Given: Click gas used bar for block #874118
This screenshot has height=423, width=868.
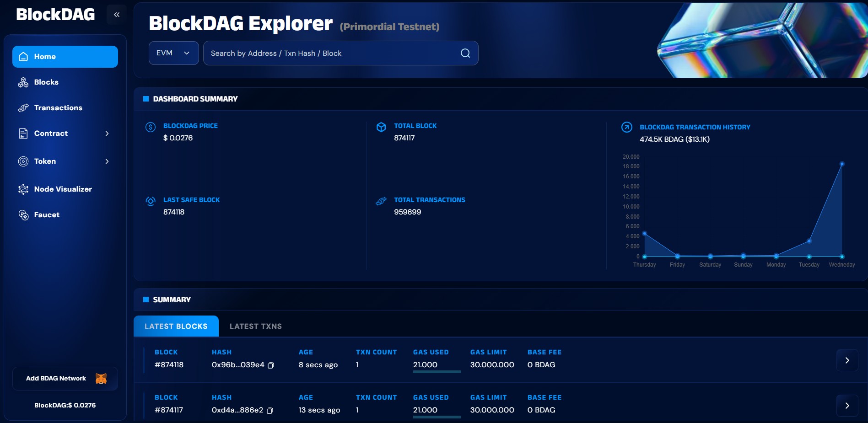Looking at the screenshot, I should pos(437,372).
